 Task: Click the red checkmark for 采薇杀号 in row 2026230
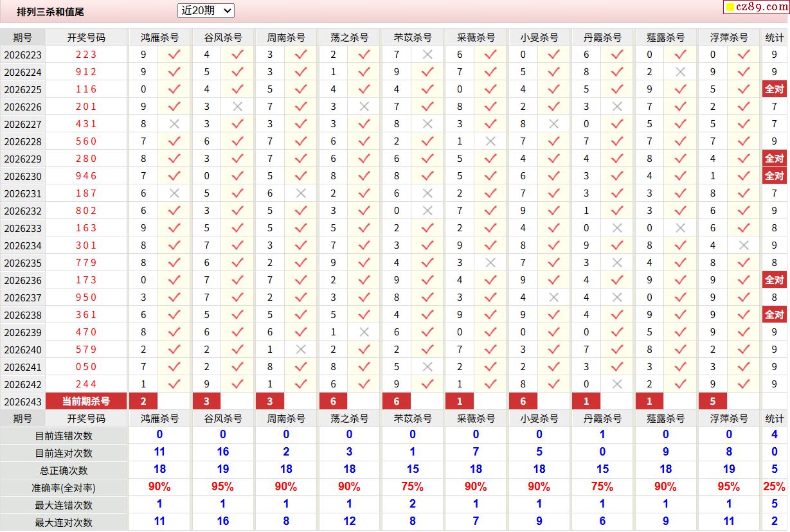[x=490, y=176]
